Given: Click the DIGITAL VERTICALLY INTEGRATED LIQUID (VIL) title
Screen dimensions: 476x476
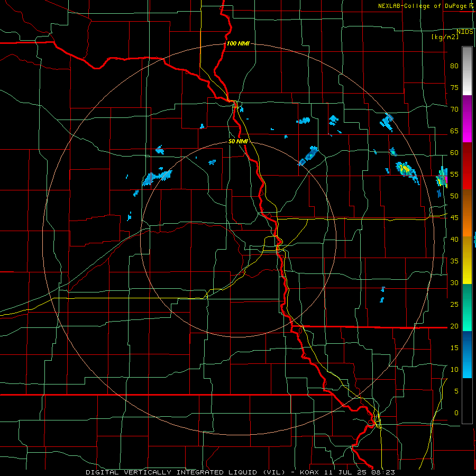Looking at the screenshot, I should 185,472.
